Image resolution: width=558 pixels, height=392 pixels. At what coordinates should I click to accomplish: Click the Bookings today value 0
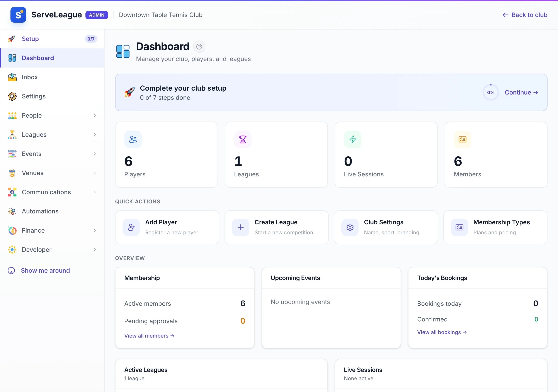click(536, 304)
